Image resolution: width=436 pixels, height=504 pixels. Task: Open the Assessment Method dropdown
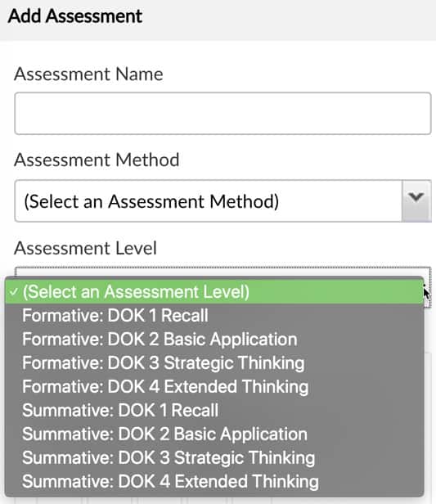pos(222,201)
